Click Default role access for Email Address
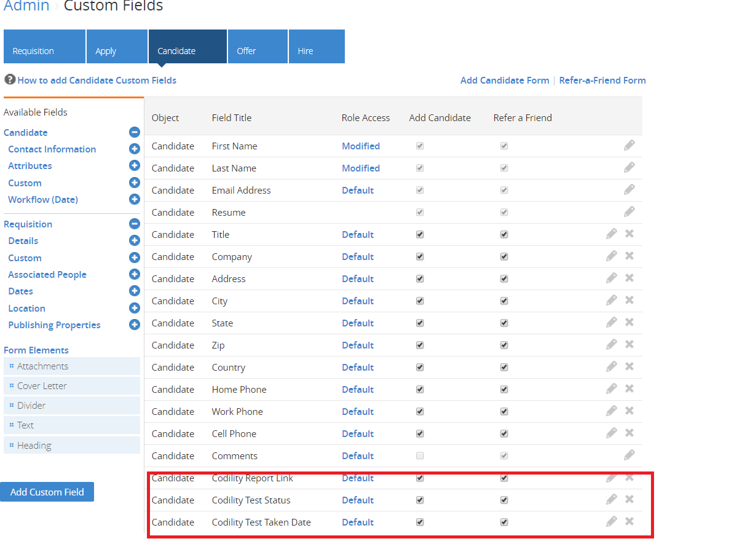 pos(358,190)
